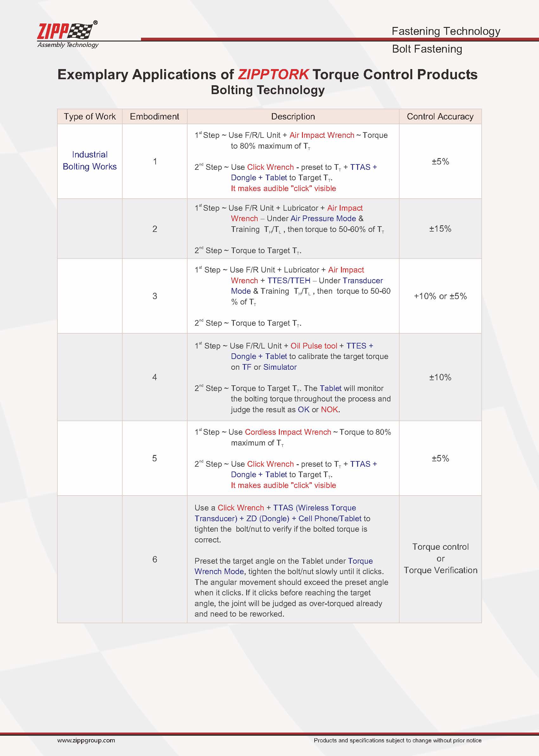
Task: Click the red Cordless Impact Wrench text
Action: pyautogui.click(x=288, y=432)
